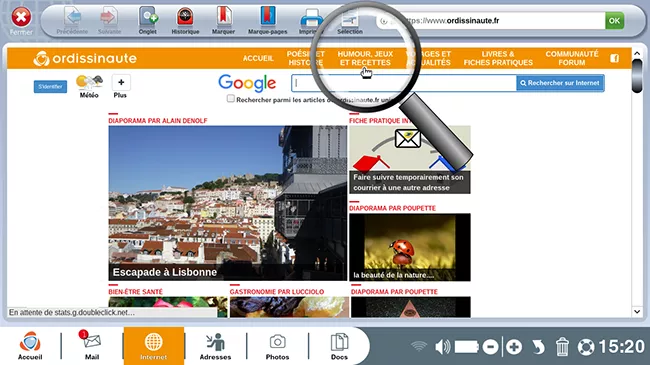
Task: Open the ACCUEIL menu item
Action: [258, 58]
